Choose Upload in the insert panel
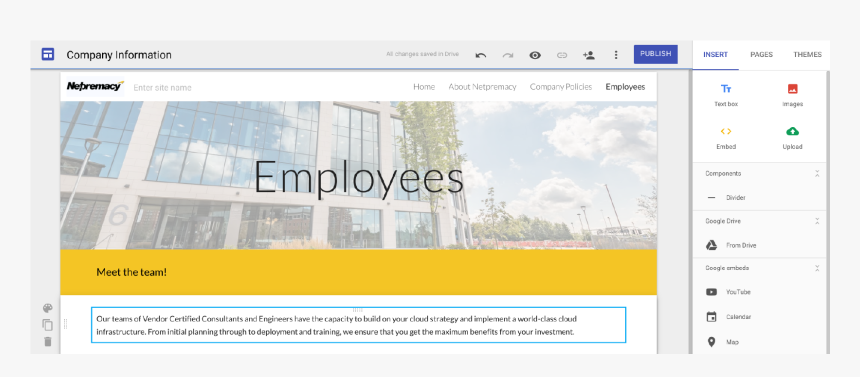This screenshot has height=377, width=860. click(x=792, y=138)
